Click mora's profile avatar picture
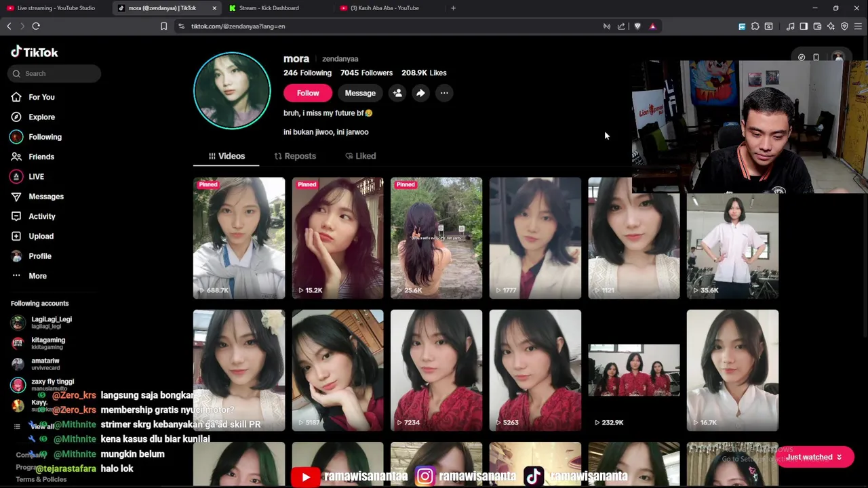This screenshot has height=488, width=868. [x=232, y=90]
